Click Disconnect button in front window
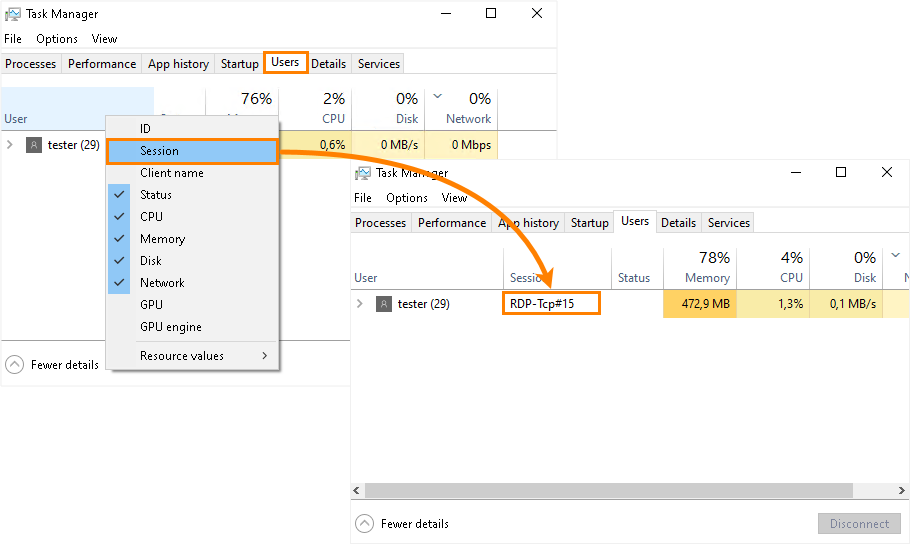The image size is (910, 544). pos(860,524)
